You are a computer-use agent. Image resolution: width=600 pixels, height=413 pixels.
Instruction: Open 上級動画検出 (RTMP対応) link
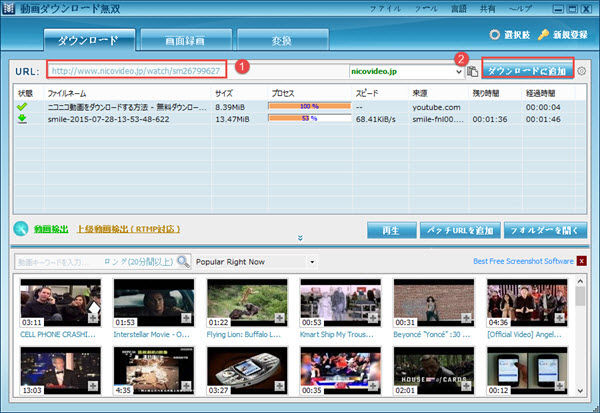pos(129,229)
